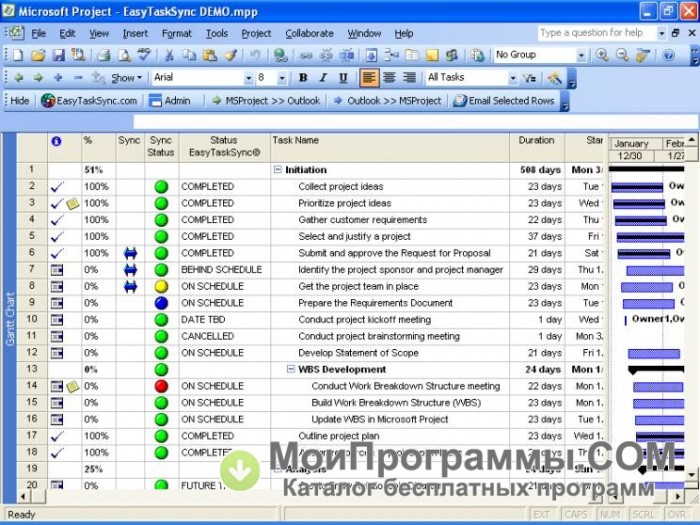The width and height of the screenshot is (700, 525).
Task: Cut selection with the scissors icon
Action: pos(169,55)
